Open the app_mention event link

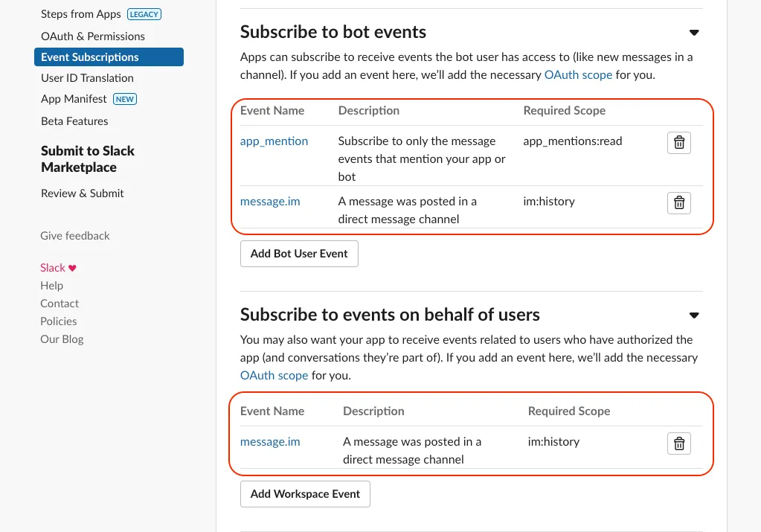[x=274, y=141]
